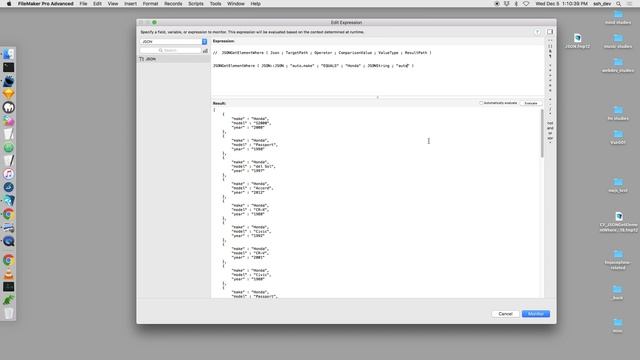Open the Trash in the Dock

(x=9, y=313)
